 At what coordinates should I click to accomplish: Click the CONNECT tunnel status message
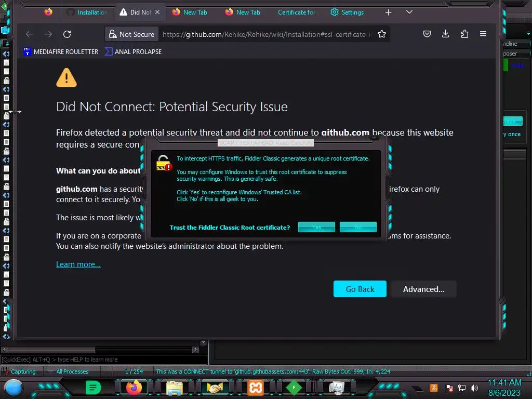coord(273,371)
